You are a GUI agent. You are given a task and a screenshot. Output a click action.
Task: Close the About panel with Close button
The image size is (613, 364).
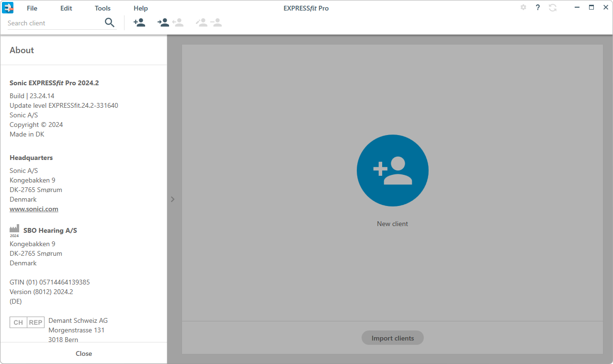pos(84,353)
